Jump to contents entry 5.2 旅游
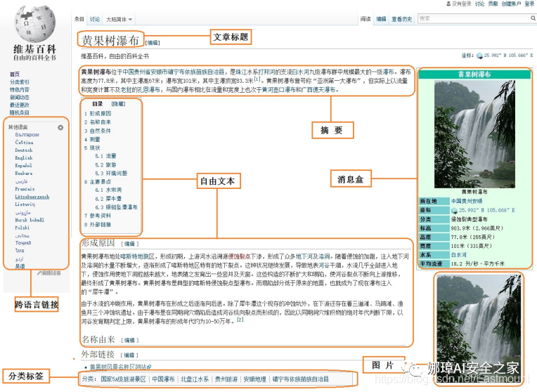Viewport: 537px width, 392px height. pos(106,164)
